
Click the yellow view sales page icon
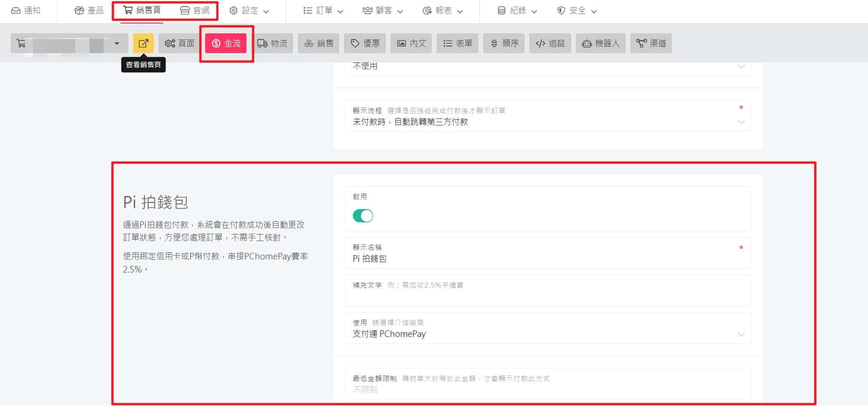(143, 43)
